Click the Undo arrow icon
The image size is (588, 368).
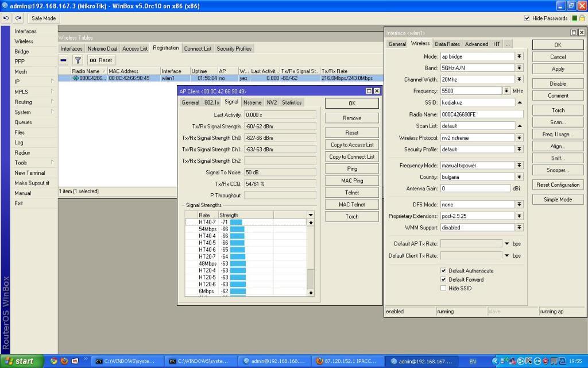6,18
